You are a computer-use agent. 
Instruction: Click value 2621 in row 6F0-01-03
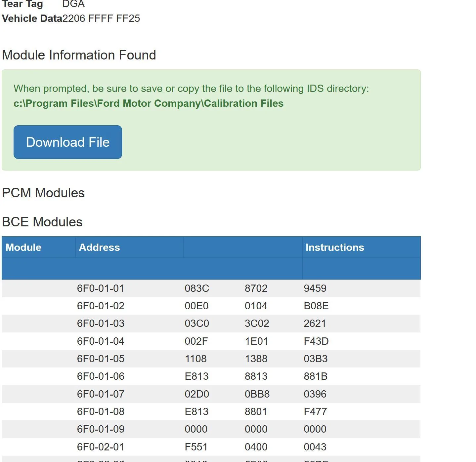pos(315,323)
